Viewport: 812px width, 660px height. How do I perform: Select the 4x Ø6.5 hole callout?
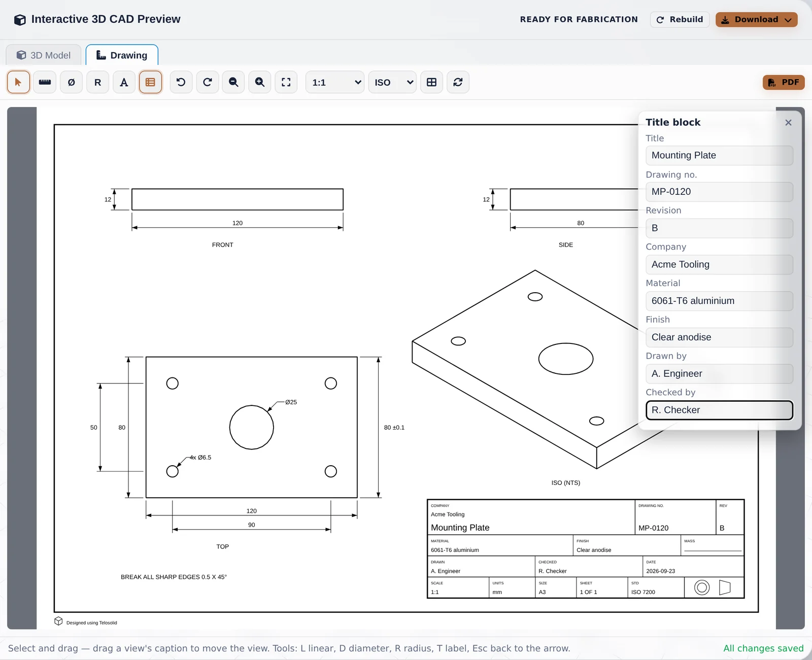[x=200, y=457]
